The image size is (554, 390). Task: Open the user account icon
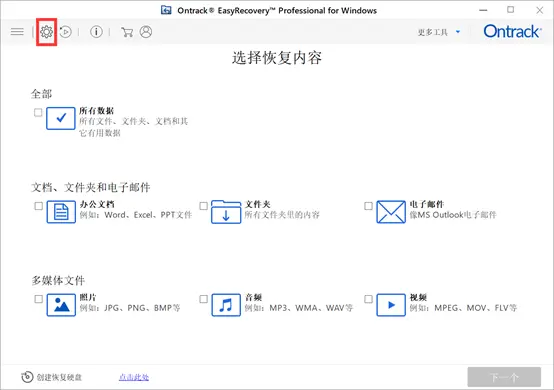click(x=146, y=32)
